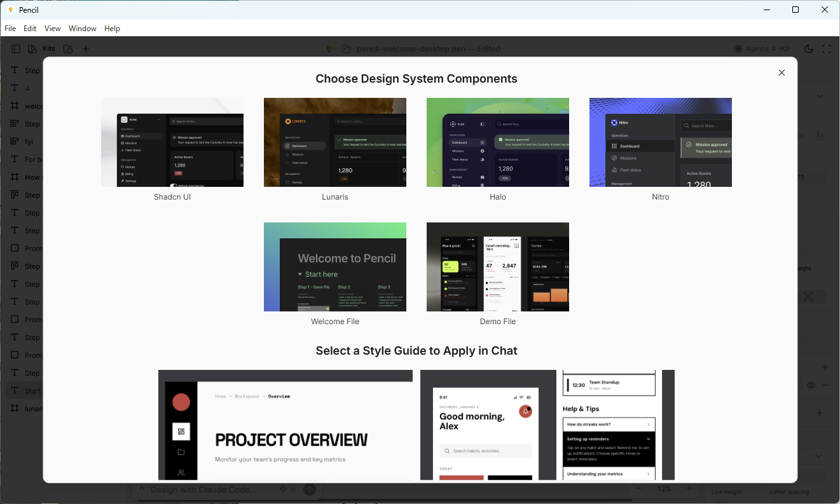Click the Agents & MCP button
The height and width of the screenshot is (504, 840).
pyautogui.click(x=762, y=49)
